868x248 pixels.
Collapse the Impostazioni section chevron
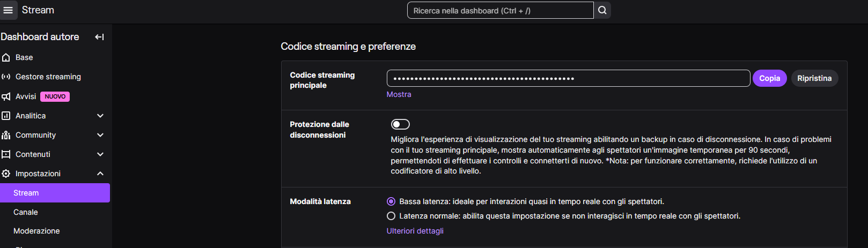point(100,174)
